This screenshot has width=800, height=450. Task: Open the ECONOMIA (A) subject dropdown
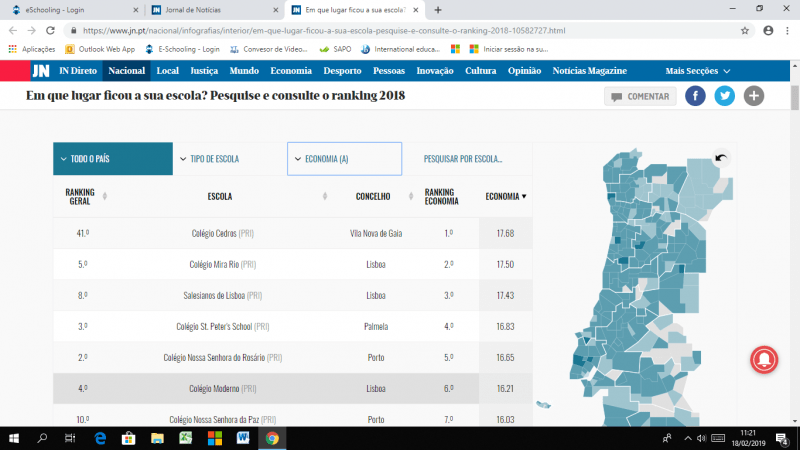pos(344,159)
